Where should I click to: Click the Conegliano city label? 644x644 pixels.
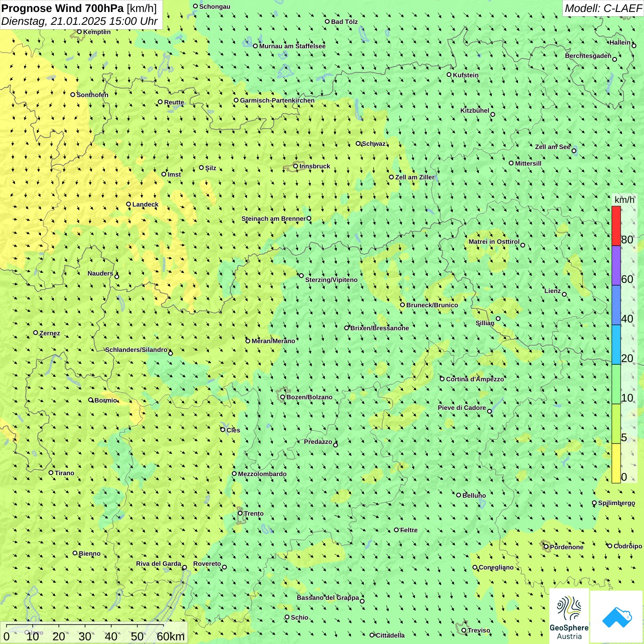[x=496, y=567]
